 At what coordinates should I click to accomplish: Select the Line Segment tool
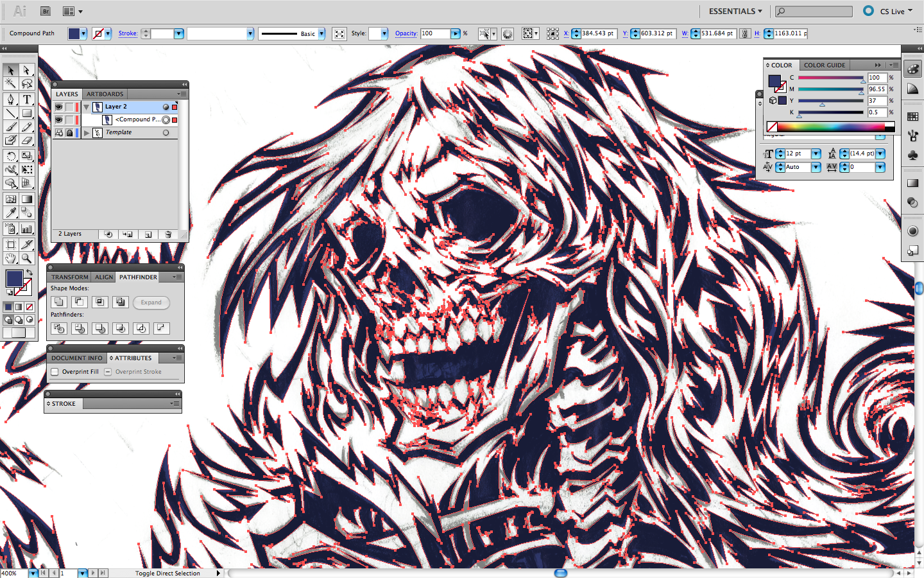[11, 113]
